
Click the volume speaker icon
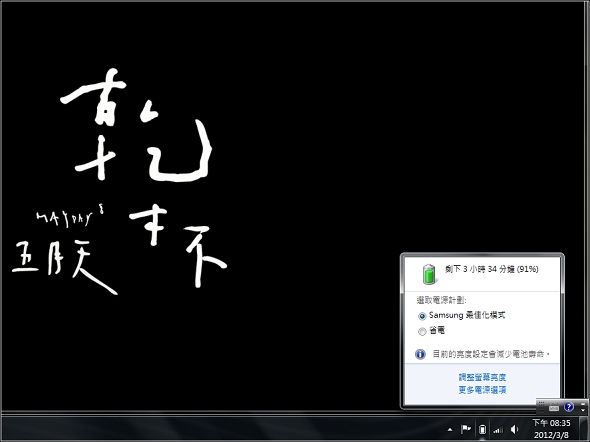(514, 429)
